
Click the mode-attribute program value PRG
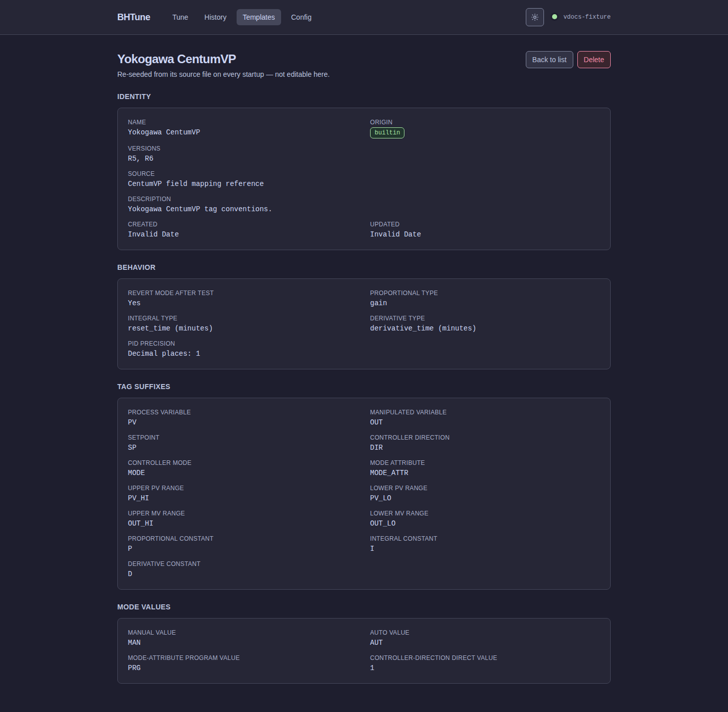click(x=134, y=668)
